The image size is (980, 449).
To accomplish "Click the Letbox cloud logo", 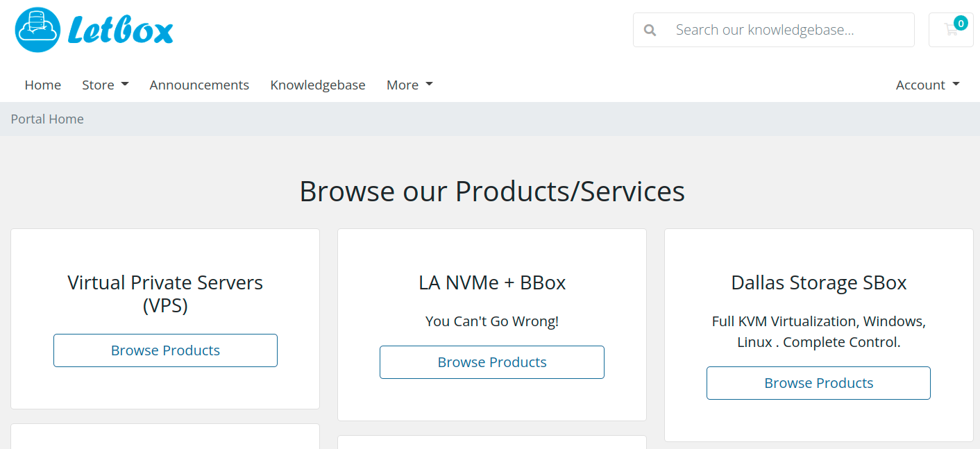I will click(94, 30).
